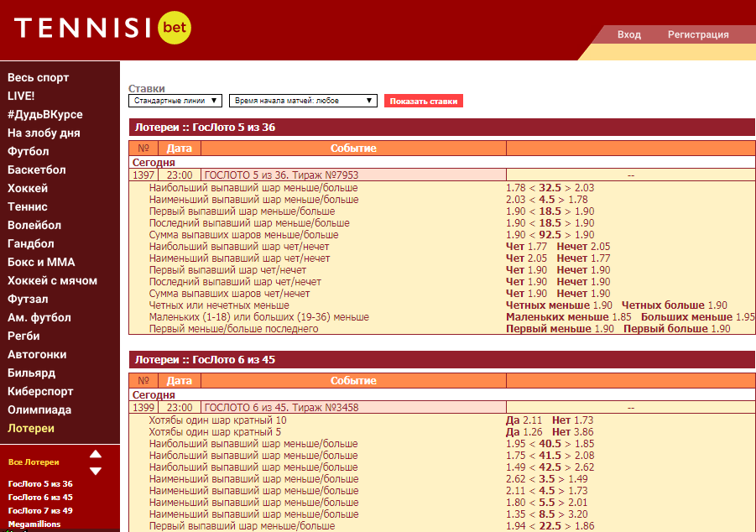Select Да 1.26 for ball multiple of 5
756x532 pixels.
pos(524,432)
